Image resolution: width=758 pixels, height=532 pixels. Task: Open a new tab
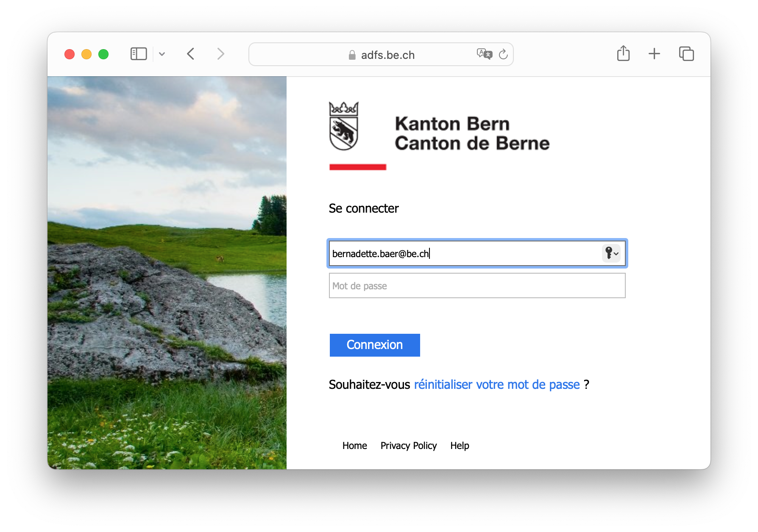pyautogui.click(x=654, y=54)
